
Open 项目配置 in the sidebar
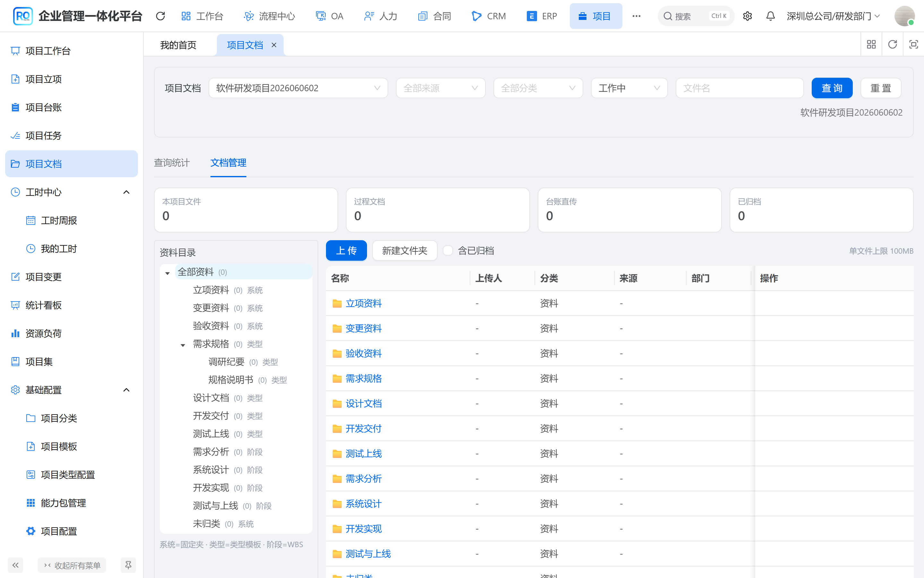point(72,531)
